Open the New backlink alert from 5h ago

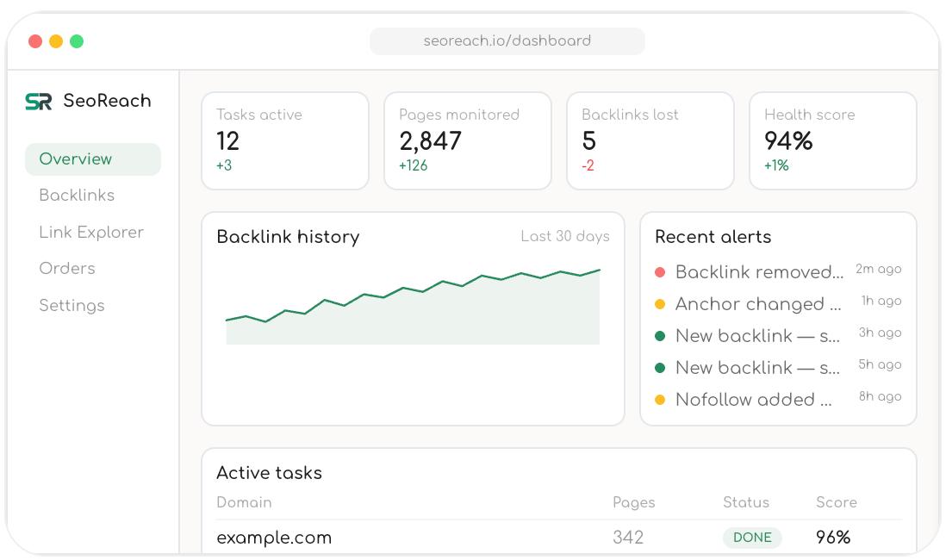pos(778,368)
